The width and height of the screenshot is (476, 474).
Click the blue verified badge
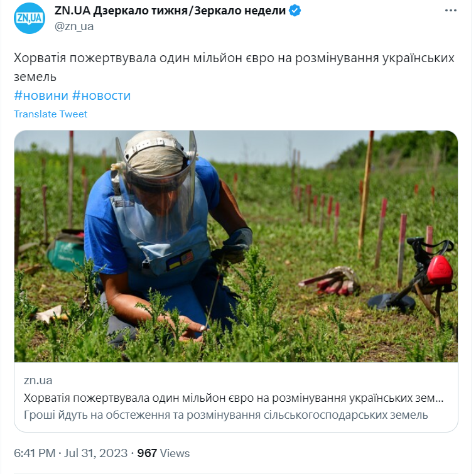[x=295, y=11]
